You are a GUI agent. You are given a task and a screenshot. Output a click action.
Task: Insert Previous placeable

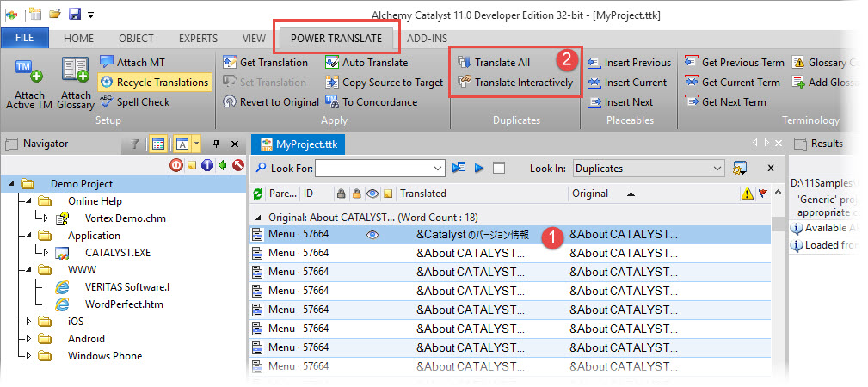tap(629, 63)
